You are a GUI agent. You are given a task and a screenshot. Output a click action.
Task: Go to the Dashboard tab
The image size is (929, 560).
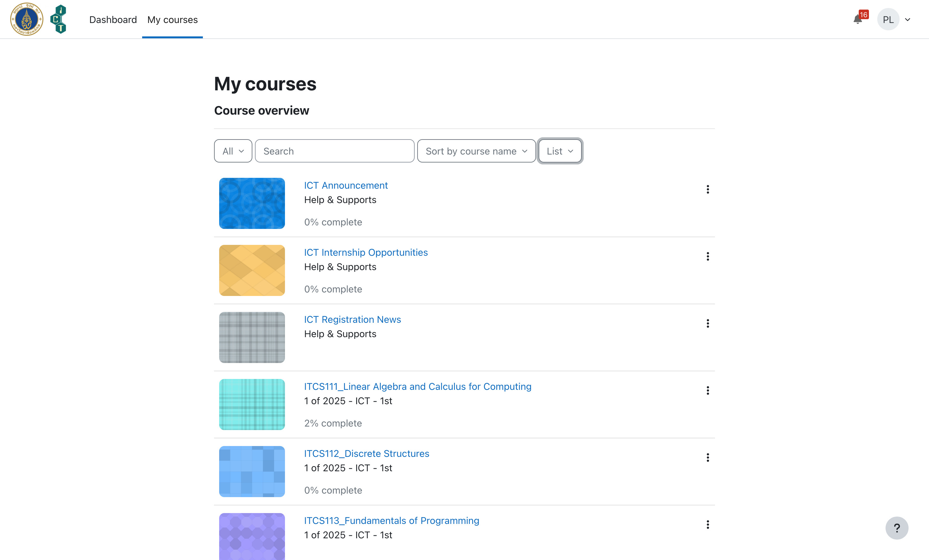[x=113, y=19]
